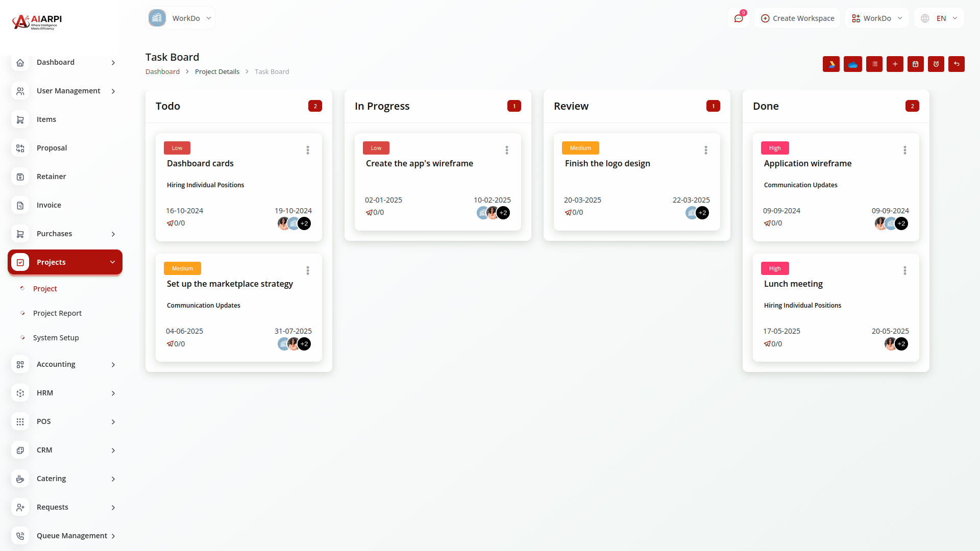
Task: Open the Application wireframe task title
Action: click(x=807, y=164)
